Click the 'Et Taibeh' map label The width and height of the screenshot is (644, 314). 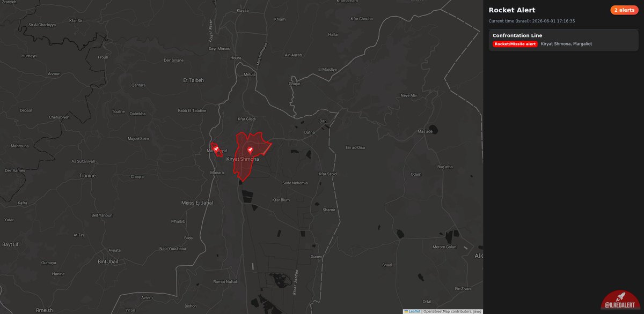click(193, 80)
